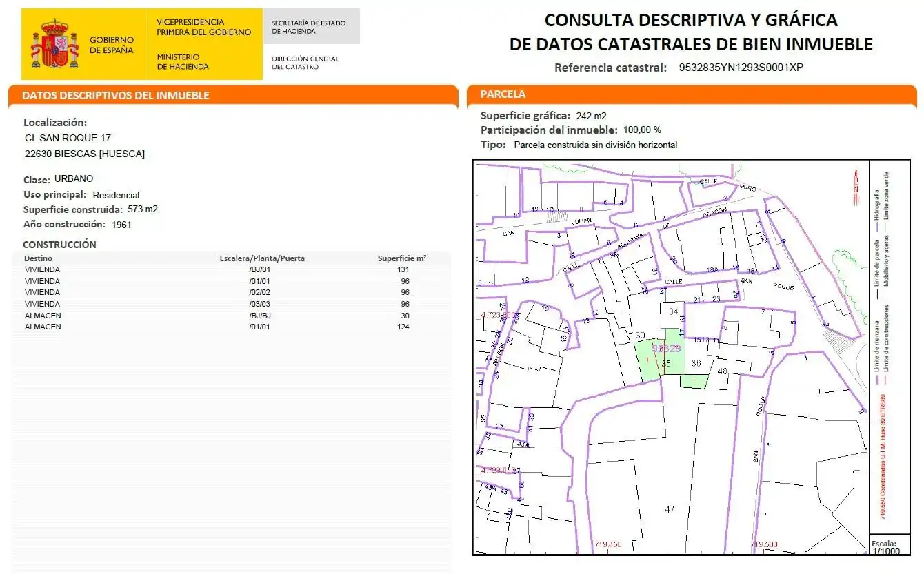Click parcel number 48 on the map

(723, 371)
